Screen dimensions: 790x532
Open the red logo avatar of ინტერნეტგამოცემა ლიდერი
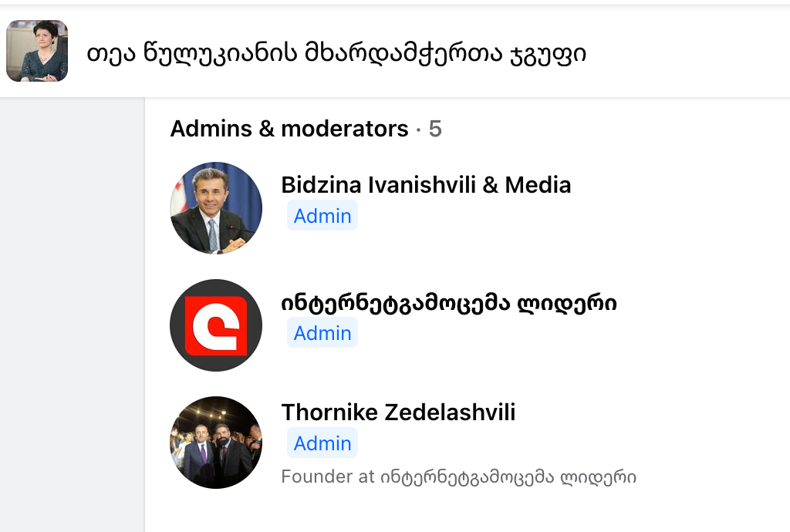pos(216,325)
